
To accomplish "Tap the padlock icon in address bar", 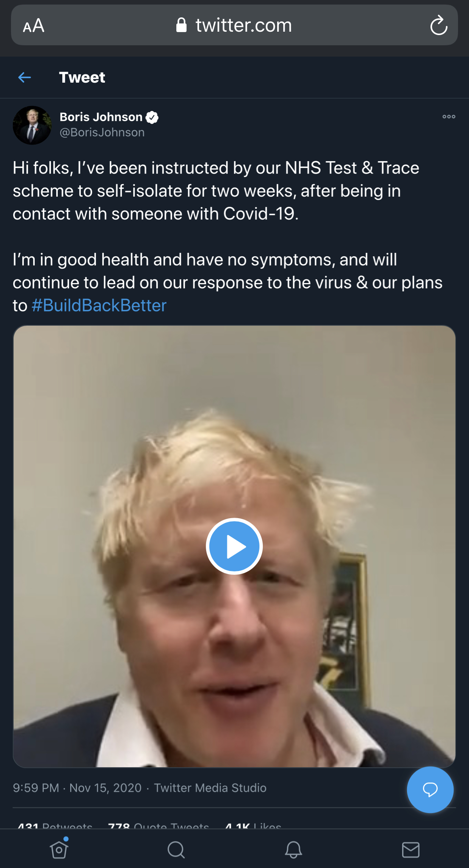I will tap(182, 25).
